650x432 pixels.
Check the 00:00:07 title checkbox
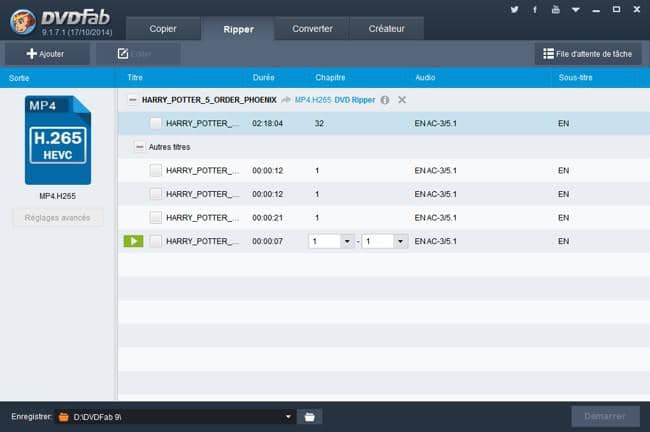155,241
